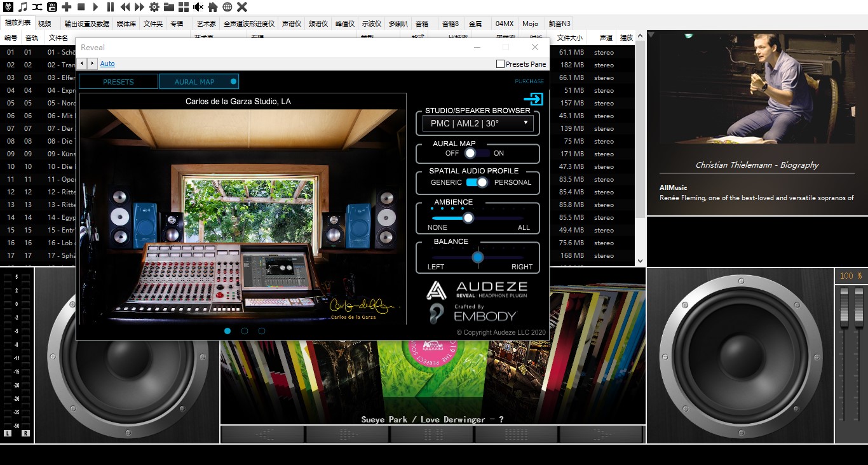Enable the Presets Pane checkbox
This screenshot has height=465, width=868.
tap(500, 64)
